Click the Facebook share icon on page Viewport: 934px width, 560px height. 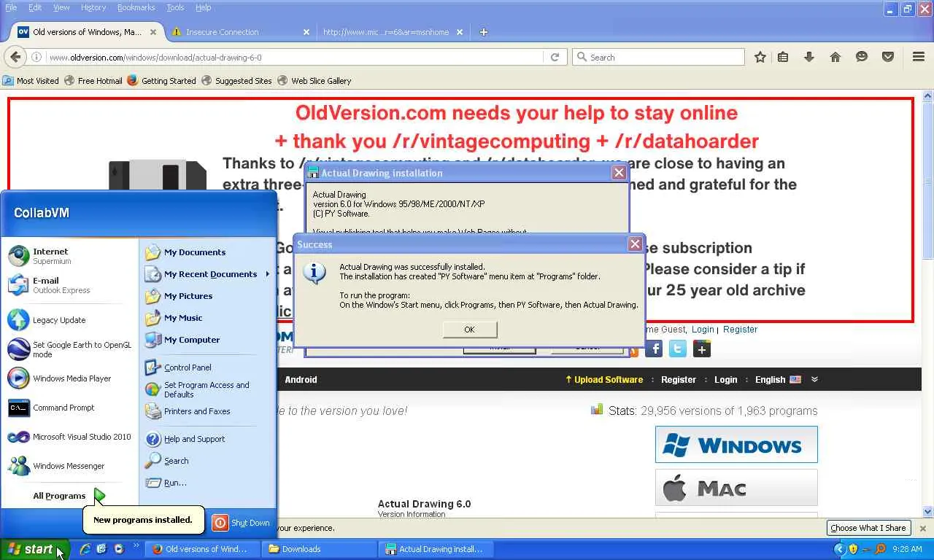coord(654,349)
